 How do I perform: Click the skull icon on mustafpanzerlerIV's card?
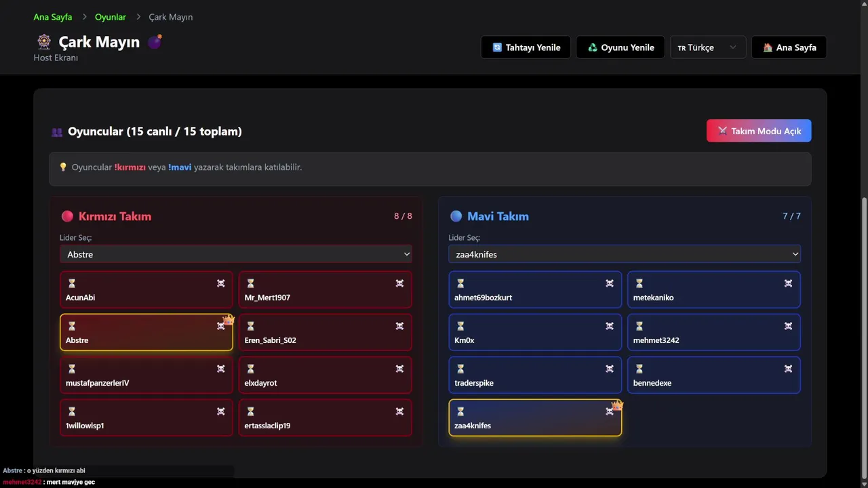(221, 369)
